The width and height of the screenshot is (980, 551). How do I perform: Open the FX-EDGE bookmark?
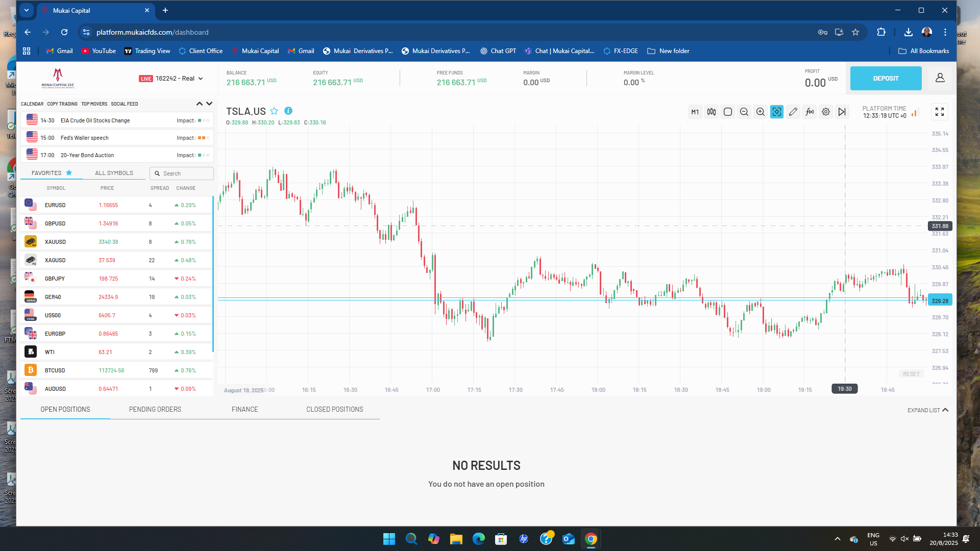tap(621, 51)
